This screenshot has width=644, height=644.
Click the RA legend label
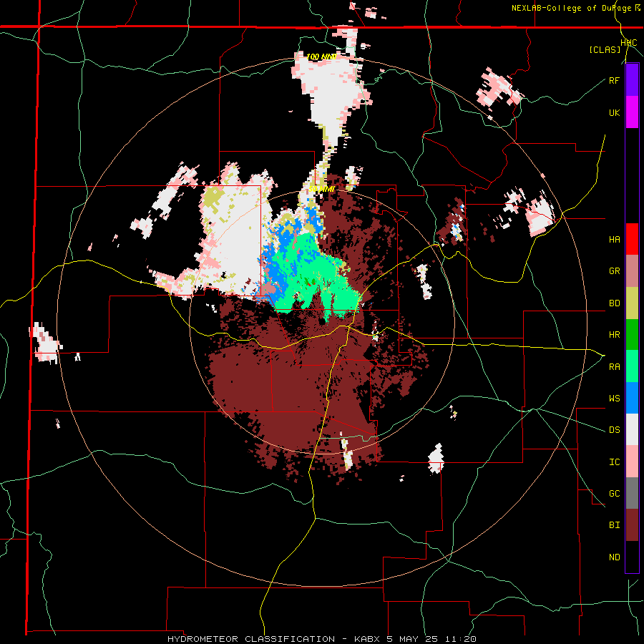614,367
